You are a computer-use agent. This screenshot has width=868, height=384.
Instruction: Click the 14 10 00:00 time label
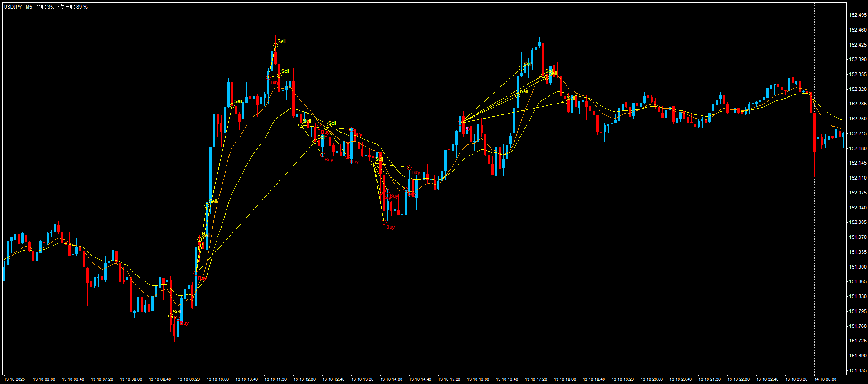(x=825, y=379)
